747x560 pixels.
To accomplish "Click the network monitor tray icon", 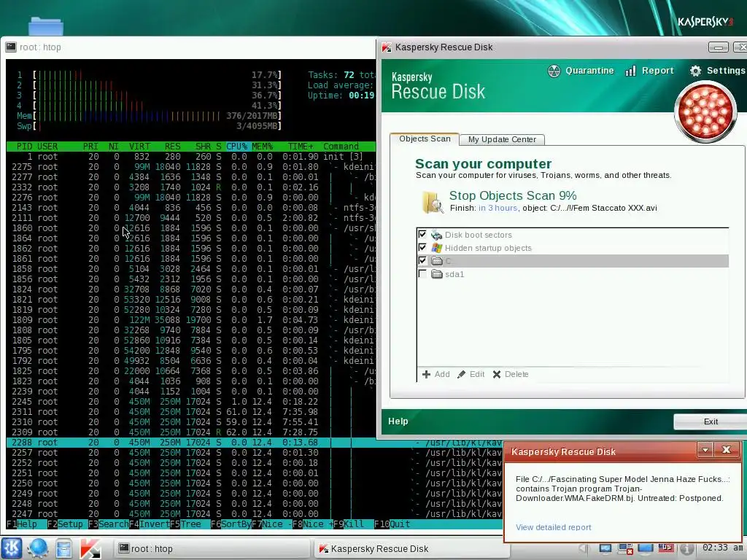I will pyautogui.click(x=605, y=548).
